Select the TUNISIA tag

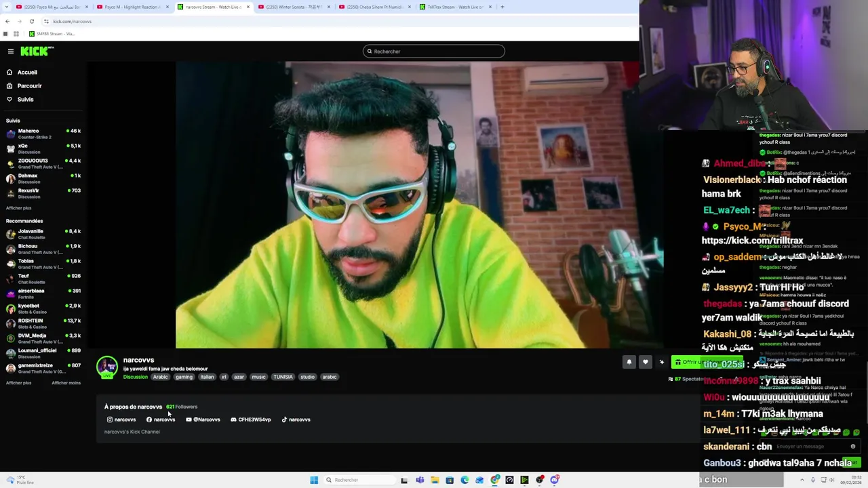click(283, 377)
